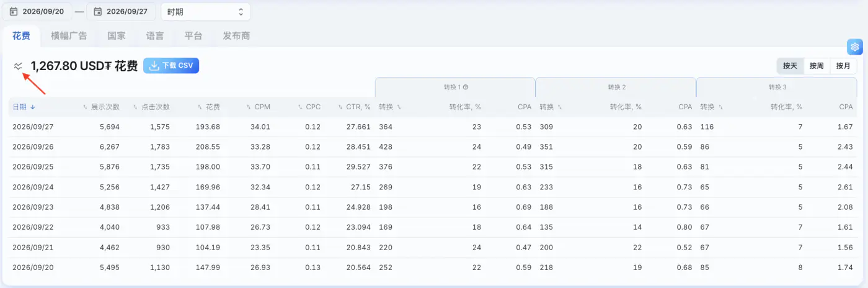868x288 pixels.
Task: Click conversion 1 value 428
Action: 386,147
